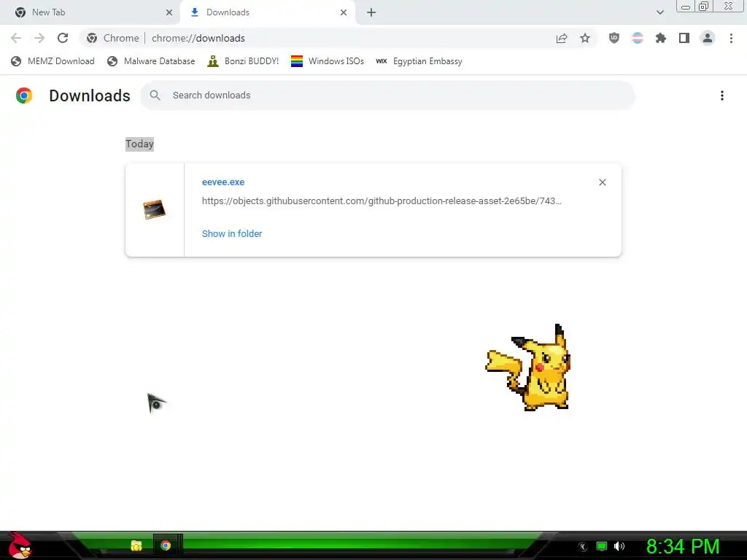747x560 pixels.
Task: Show hidden tray icons arrow
Action: coord(583,547)
